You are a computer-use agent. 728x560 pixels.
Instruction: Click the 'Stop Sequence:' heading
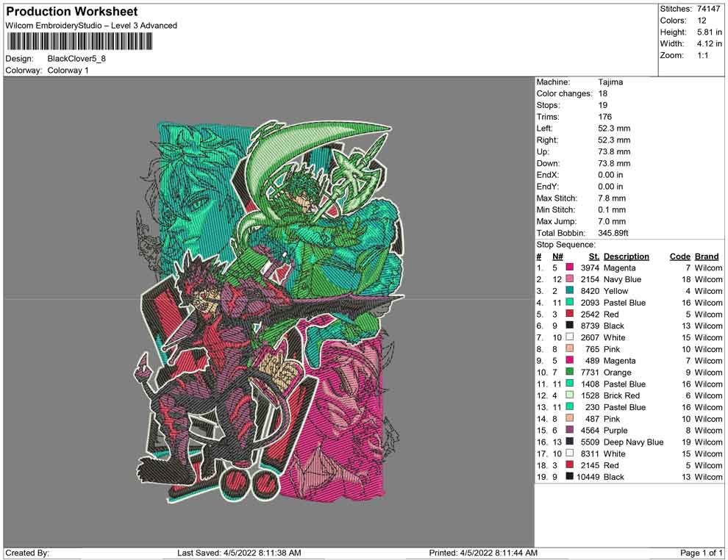pyautogui.click(x=565, y=245)
